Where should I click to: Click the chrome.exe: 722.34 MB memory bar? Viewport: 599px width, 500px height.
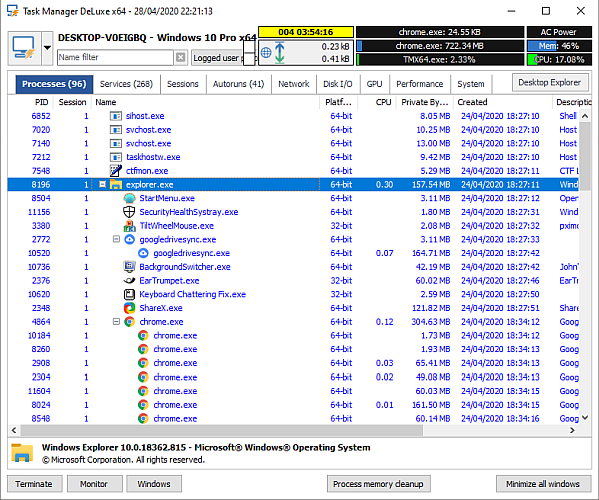440,46
